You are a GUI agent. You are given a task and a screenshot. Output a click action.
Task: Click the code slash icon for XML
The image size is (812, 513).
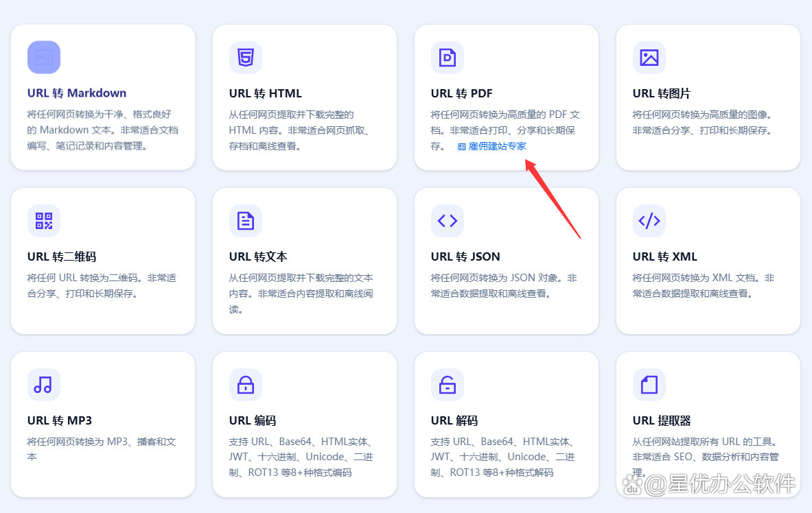649,221
